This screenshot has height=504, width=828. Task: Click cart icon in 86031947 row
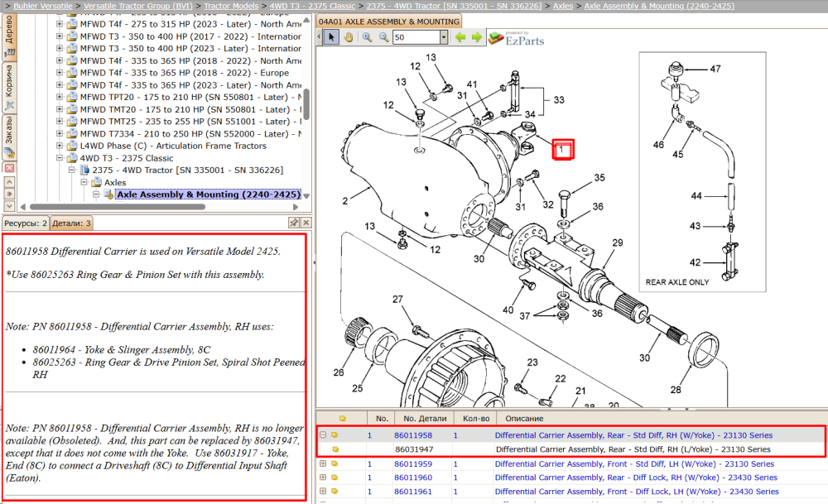point(335,449)
